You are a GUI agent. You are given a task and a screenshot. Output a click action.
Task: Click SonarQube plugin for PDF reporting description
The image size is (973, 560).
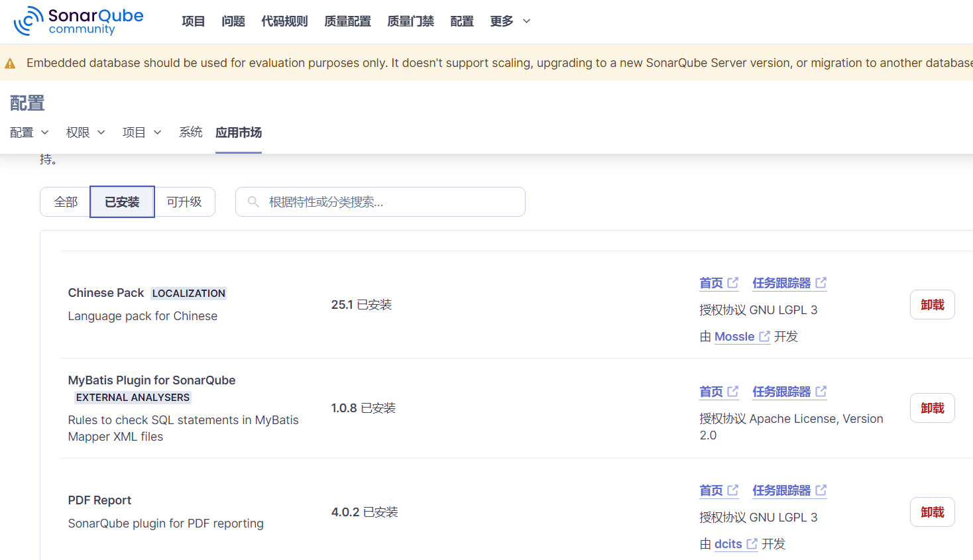pyautogui.click(x=166, y=524)
